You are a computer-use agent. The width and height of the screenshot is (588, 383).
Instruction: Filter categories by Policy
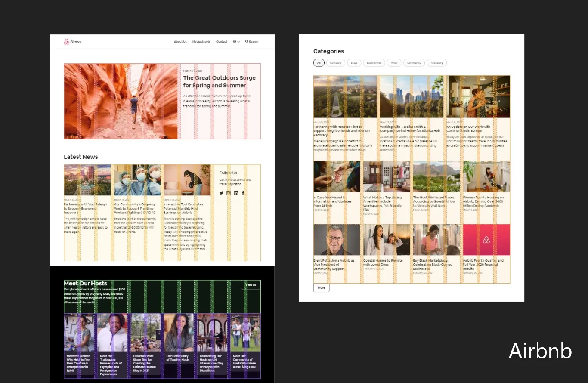(394, 63)
